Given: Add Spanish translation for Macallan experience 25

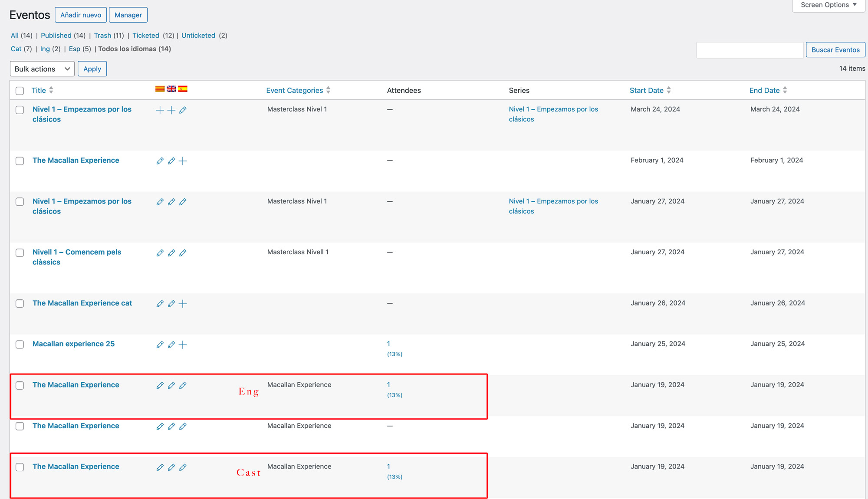Looking at the screenshot, I should (x=183, y=345).
